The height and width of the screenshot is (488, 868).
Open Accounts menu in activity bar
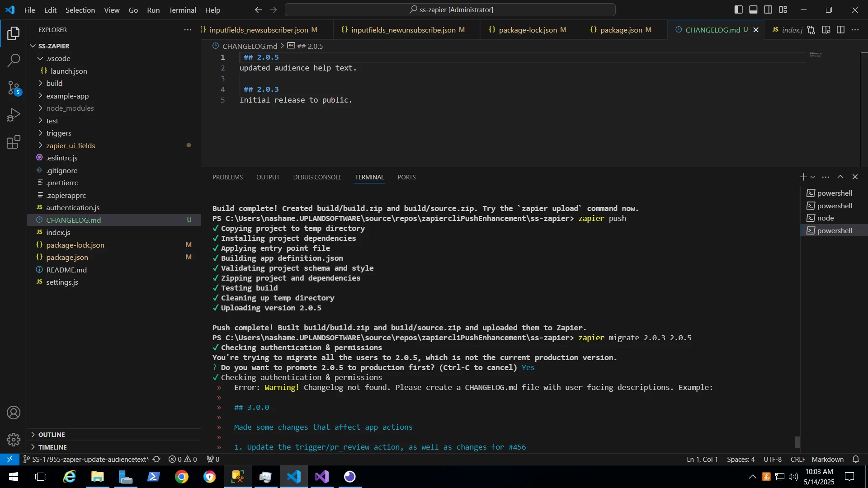(14, 413)
